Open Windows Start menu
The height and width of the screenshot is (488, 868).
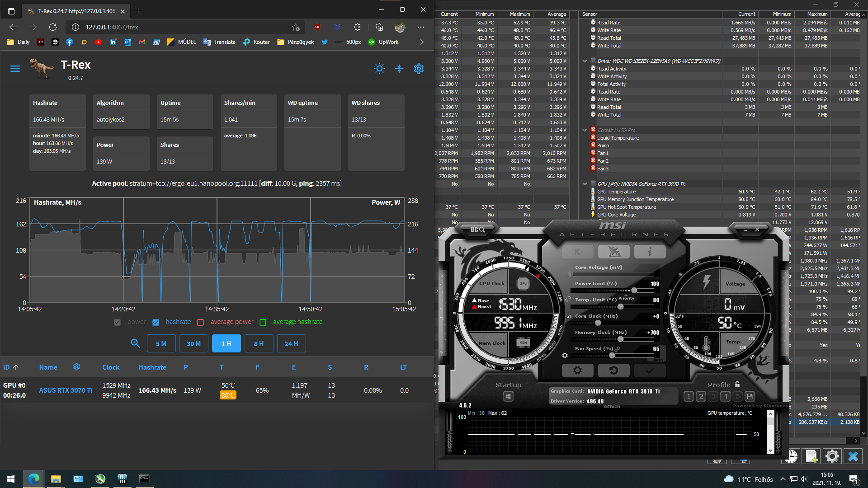coord(11,479)
